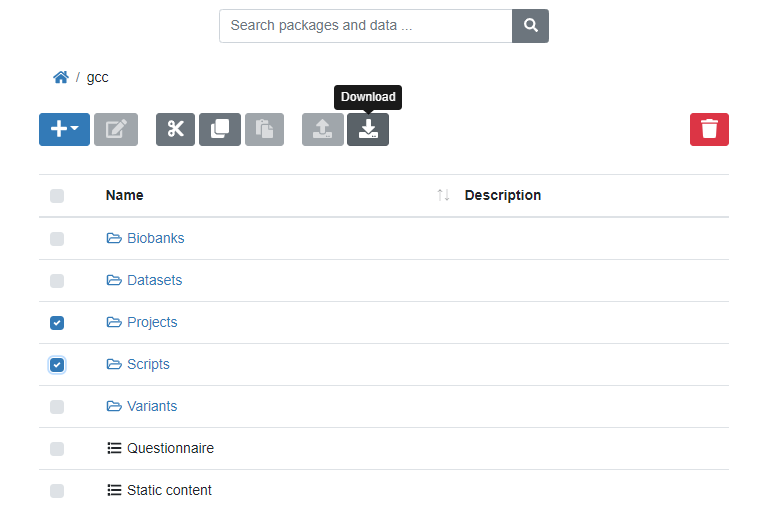Click the Download toolbar button

click(367, 130)
